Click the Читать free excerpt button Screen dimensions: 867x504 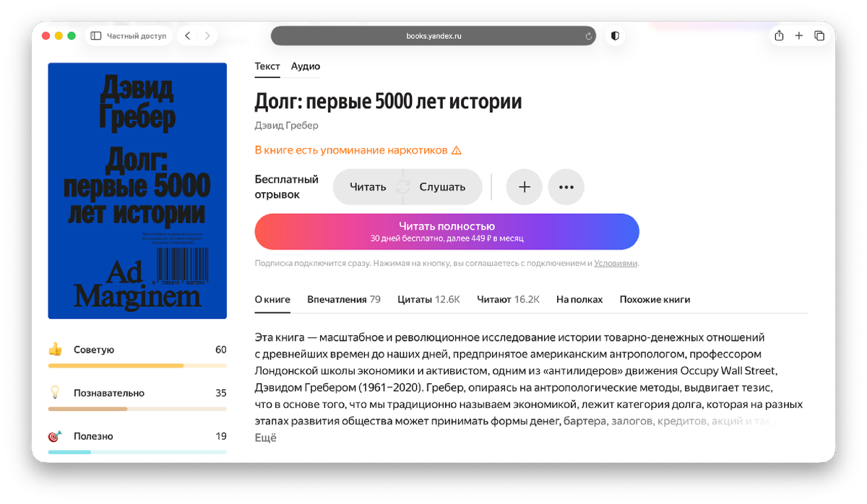pos(368,187)
